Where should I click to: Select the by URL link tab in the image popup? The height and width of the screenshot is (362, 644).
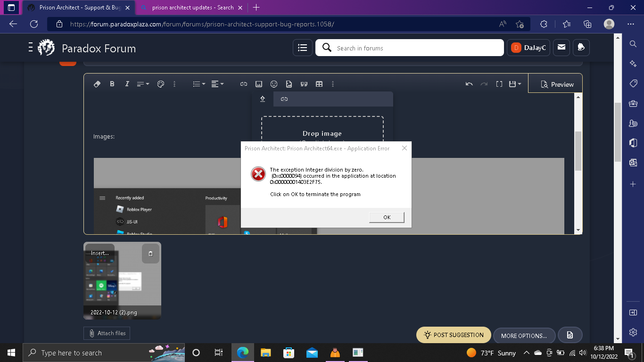click(284, 99)
